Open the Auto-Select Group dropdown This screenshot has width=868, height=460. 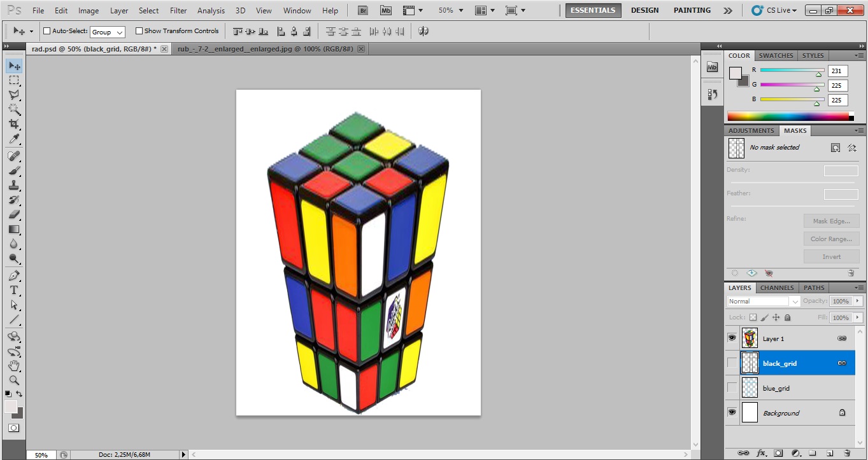coord(108,32)
